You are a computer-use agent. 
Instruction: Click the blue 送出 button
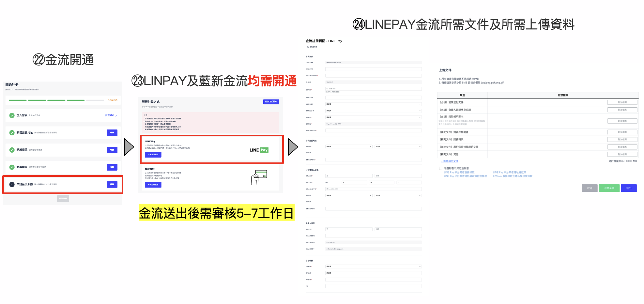[629, 188]
